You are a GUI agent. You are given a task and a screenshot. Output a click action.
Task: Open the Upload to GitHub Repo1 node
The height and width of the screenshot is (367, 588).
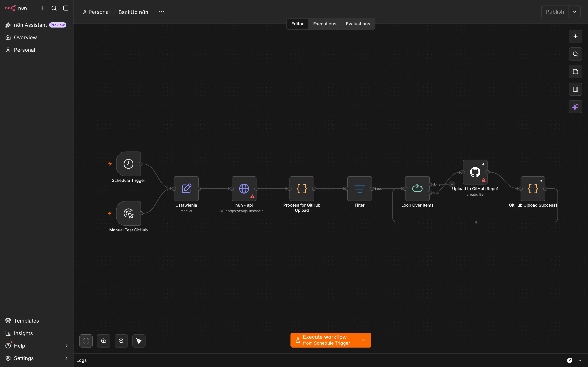pyautogui.click(x=475, y=172)
